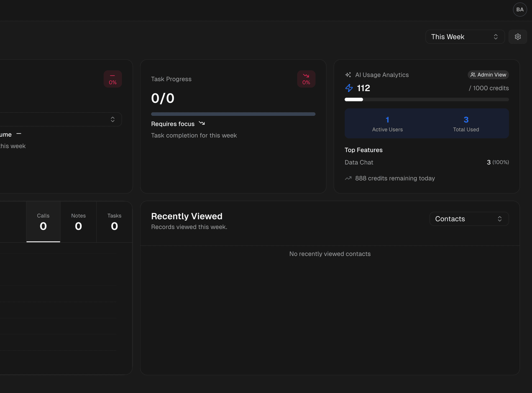Screen dimensions: 532x393
Task: Open the Contacts selector in Recently Viewed
Action: 469,219
